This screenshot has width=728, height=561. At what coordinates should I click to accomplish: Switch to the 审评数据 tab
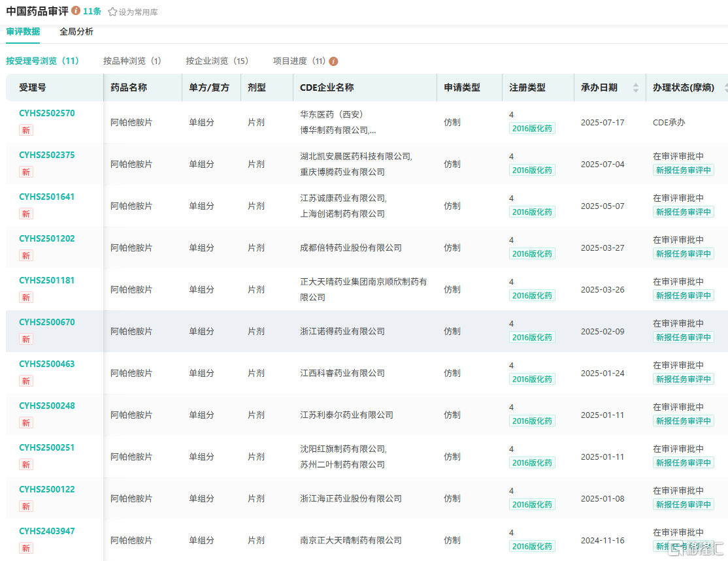click(23, 31)
